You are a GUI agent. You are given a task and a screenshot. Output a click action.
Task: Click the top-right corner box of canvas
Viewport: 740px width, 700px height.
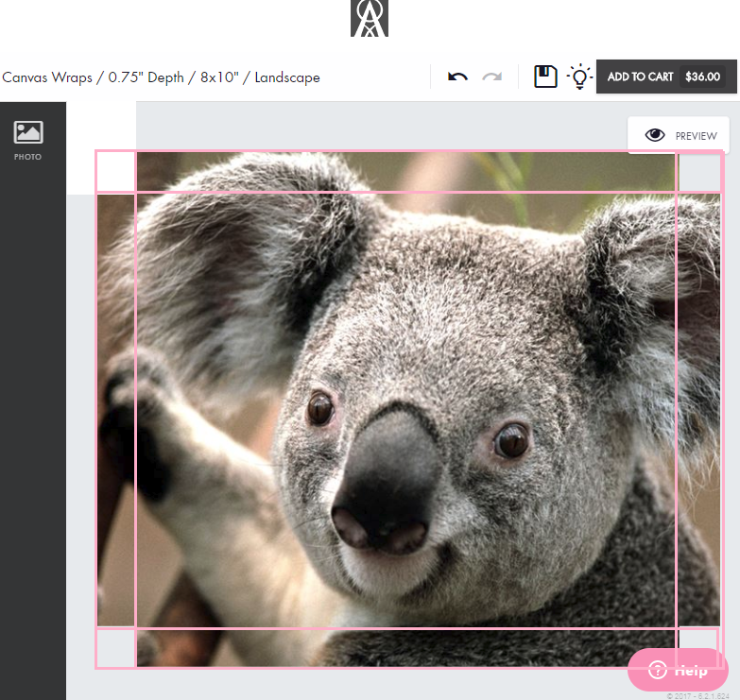(x=699, y=173)
